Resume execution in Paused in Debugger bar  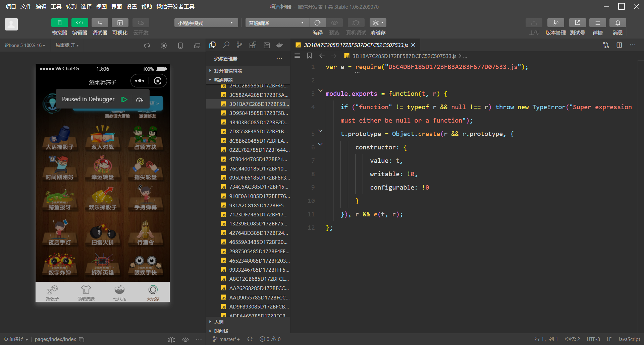point(124,99)
